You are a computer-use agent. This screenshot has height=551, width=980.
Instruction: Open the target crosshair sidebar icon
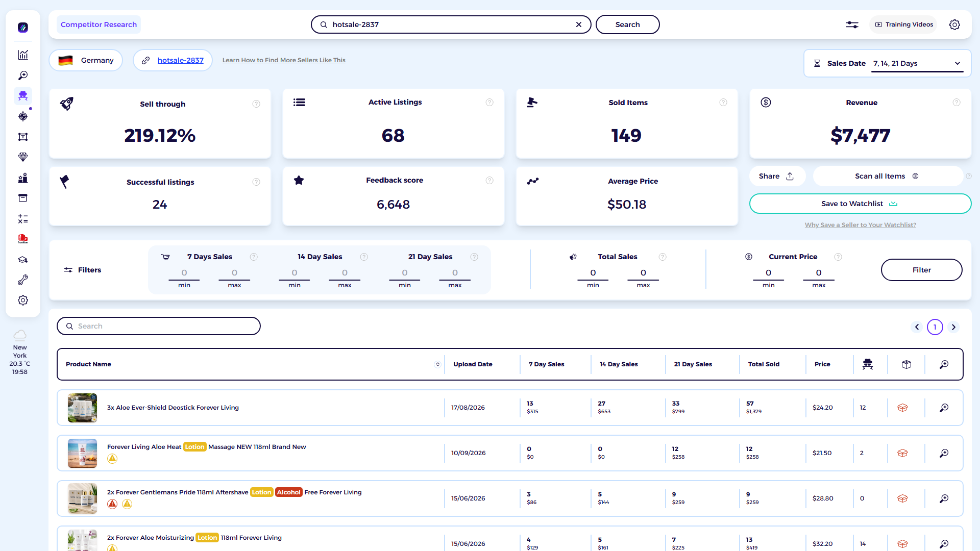click(23, 116)
